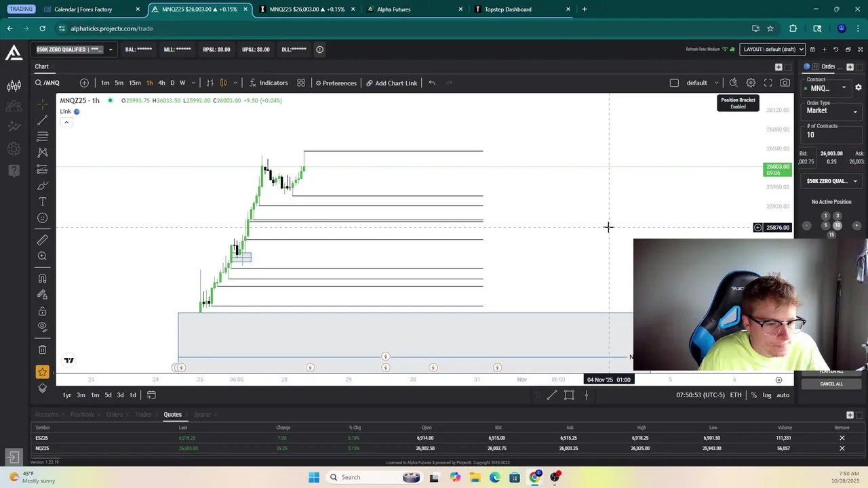Toggle magnet mode for drawings
Screen dimensions: 868x488
click(42, 279)
